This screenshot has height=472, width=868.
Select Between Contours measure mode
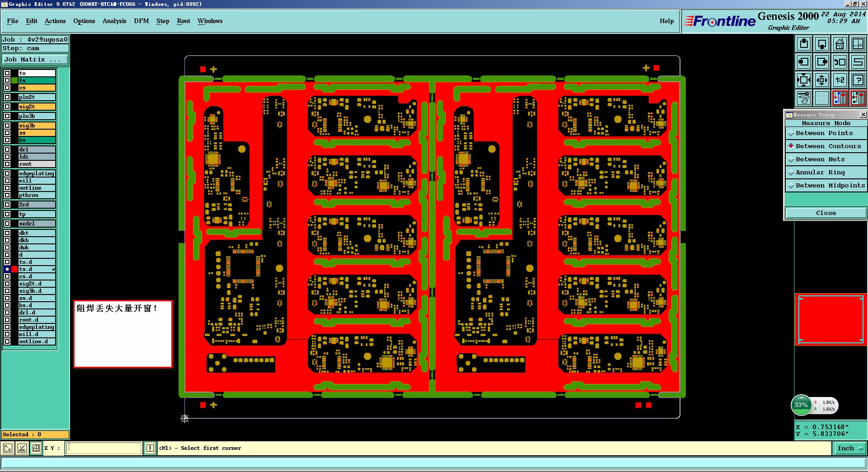[x=826, y=146]
